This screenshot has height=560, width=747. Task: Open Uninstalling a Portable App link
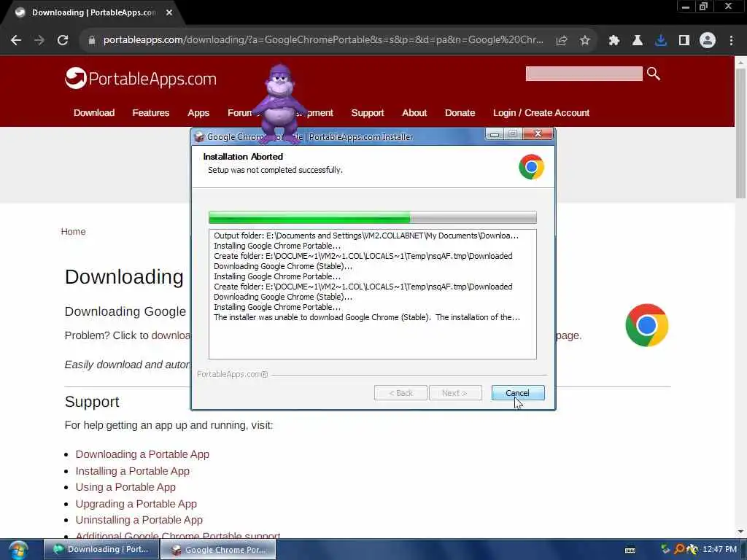click(139, 520)
